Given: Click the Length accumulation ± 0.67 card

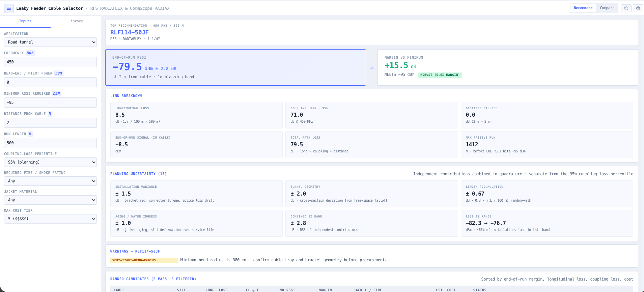Looking at the screenshot, I should click(547, 194).
